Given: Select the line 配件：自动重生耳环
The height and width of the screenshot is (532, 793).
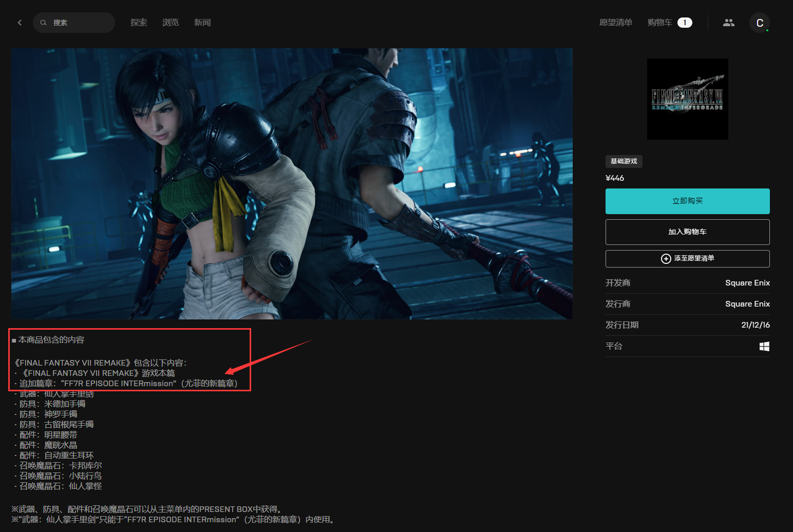Looking at the screenshot, I should (x=54, y=455).
